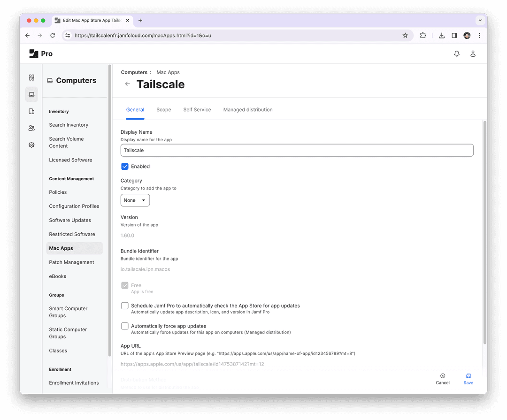Image resolution: width=507 pixels, height=420 pixels.
Task: Cancel editing the app
Action: click(442, 379)
